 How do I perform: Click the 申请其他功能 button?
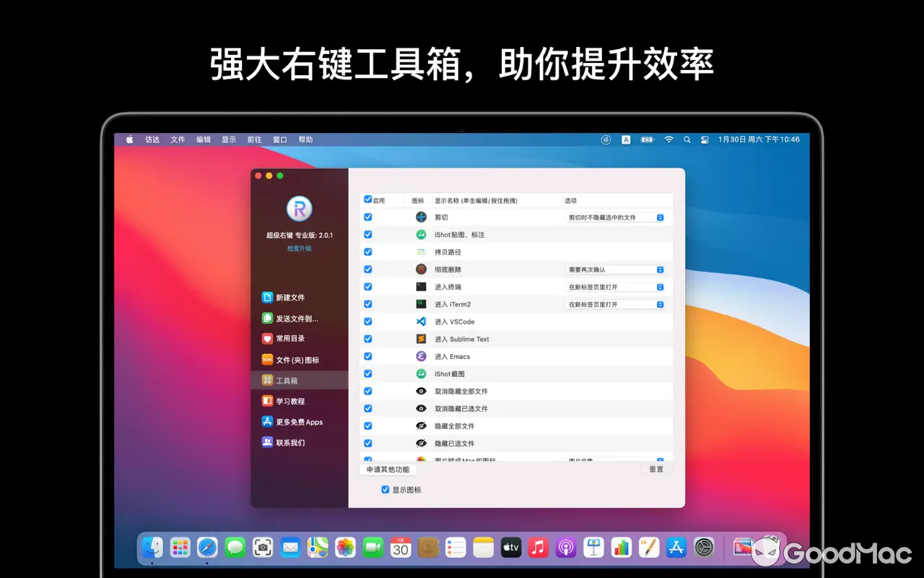coord(388,468)
